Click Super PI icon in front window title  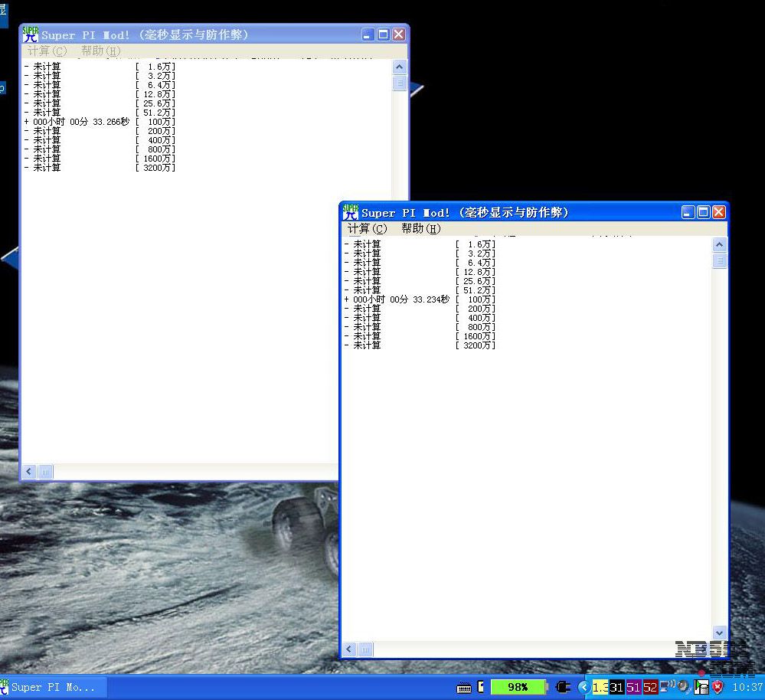click(x=351, y=211)
